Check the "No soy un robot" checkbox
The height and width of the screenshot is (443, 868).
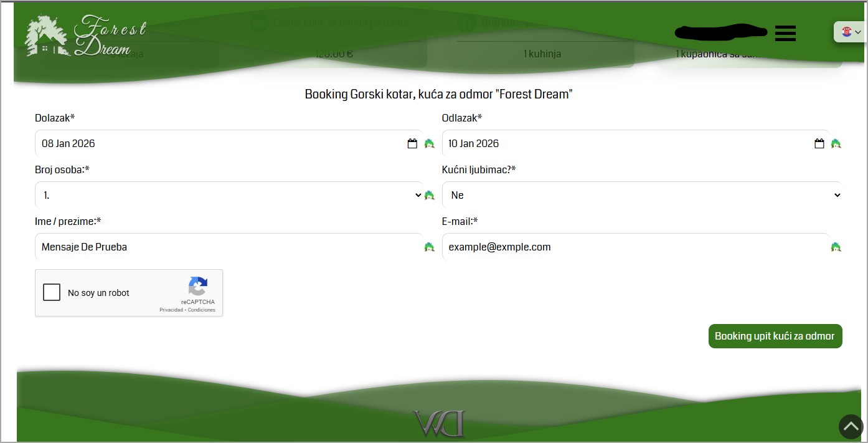coord(52,292)
